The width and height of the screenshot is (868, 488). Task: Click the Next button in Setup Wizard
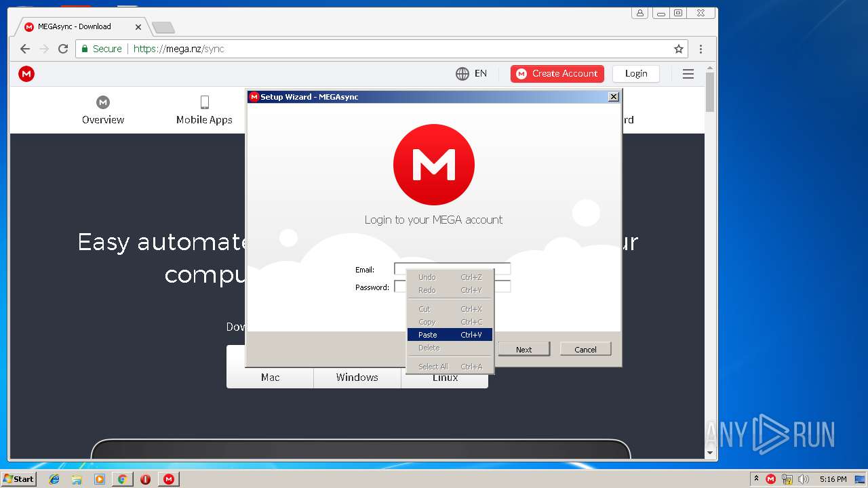tap(524, 349)
